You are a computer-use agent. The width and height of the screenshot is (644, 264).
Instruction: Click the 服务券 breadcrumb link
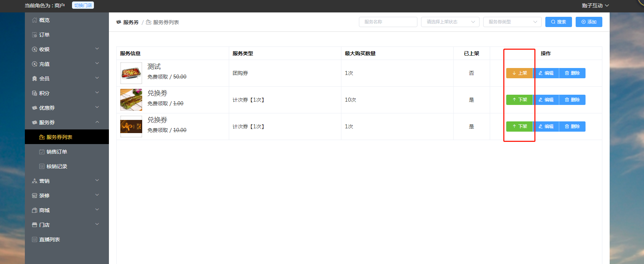pos(131,22)
